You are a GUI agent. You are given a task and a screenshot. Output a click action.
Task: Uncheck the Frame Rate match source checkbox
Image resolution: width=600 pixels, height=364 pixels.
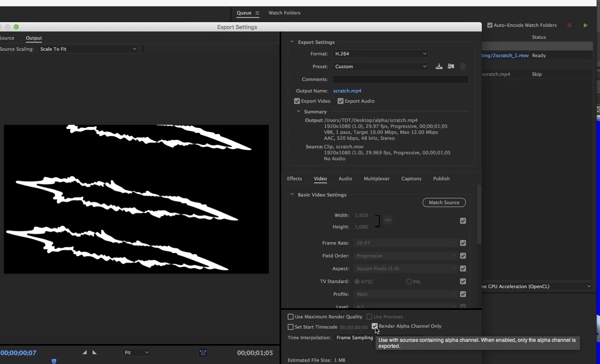(x=463, y=243)
